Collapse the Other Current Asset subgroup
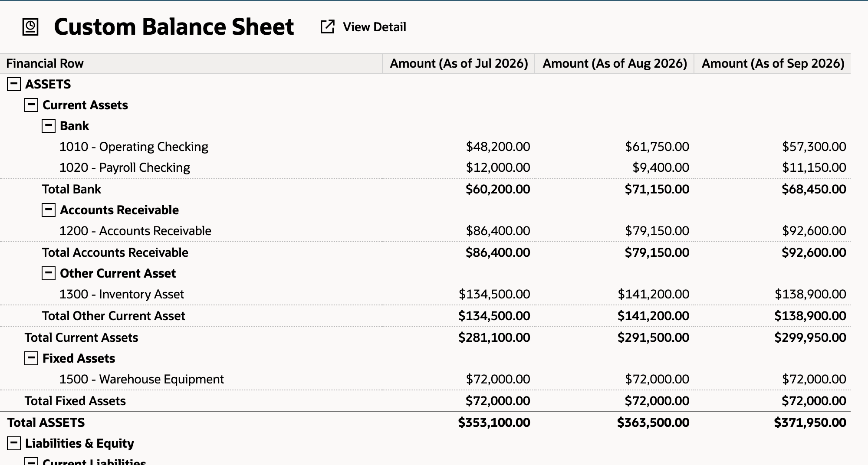868x465 pixels. point(49,273)
